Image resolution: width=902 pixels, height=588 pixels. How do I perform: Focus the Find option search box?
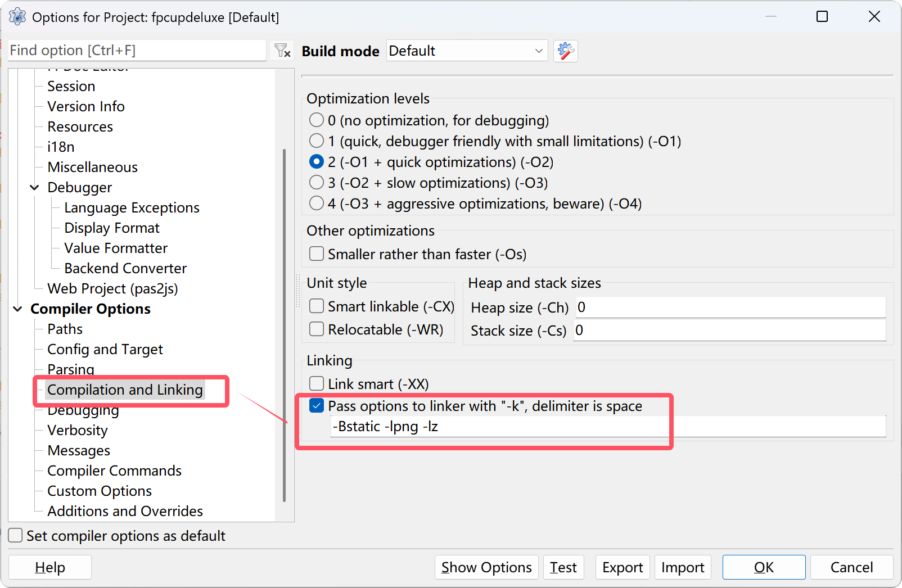pos(137,51)
